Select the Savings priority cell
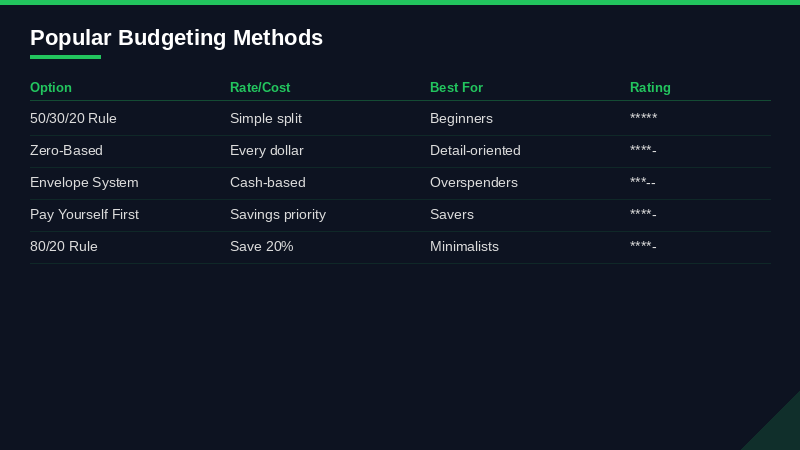 [x=278, y=215]
